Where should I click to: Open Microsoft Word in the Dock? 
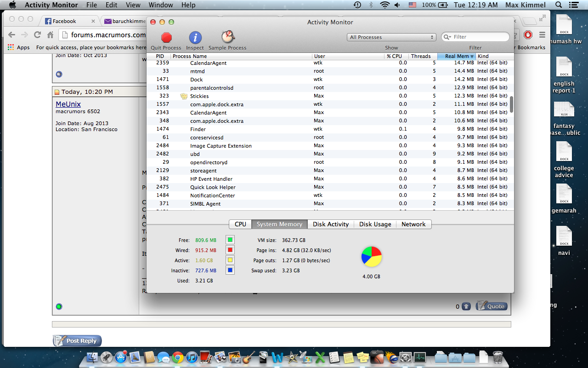pos(277,357)
